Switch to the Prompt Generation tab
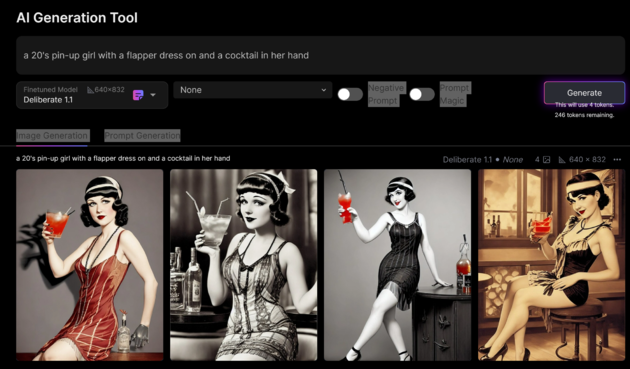Screen dimensions: 630x369 coord(142,136)
